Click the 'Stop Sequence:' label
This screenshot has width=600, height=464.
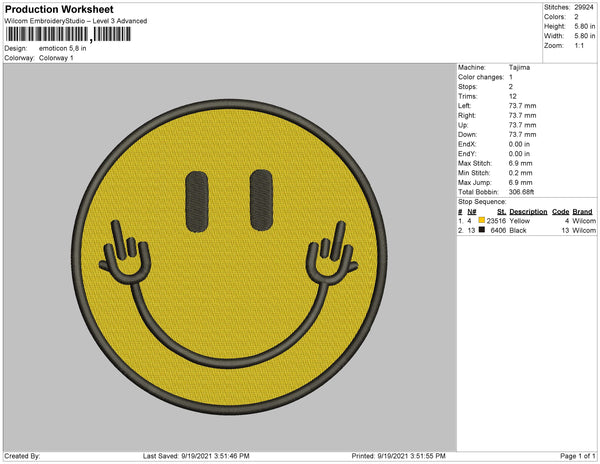pos(482,202)
